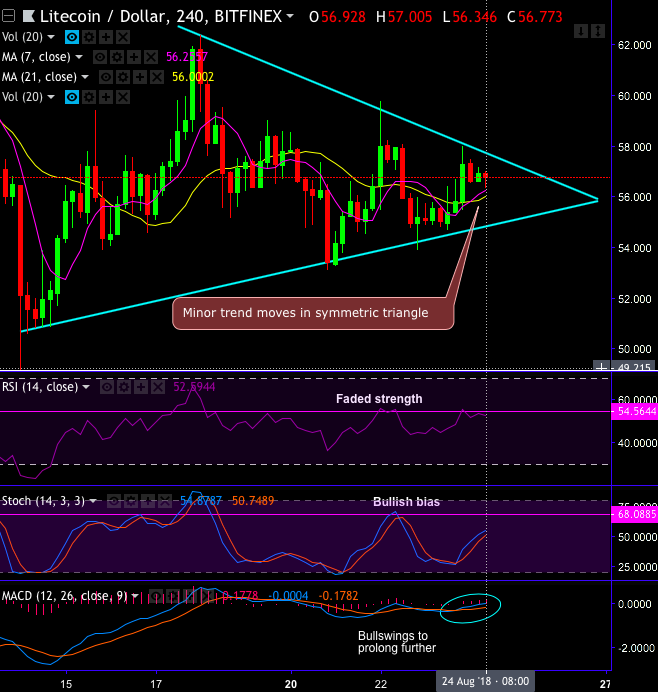Viewport: 658px width, 692px height.
Task: Click plus icon next to Stoch (14, 3, 3)
Action: click(x=148, y=501)
